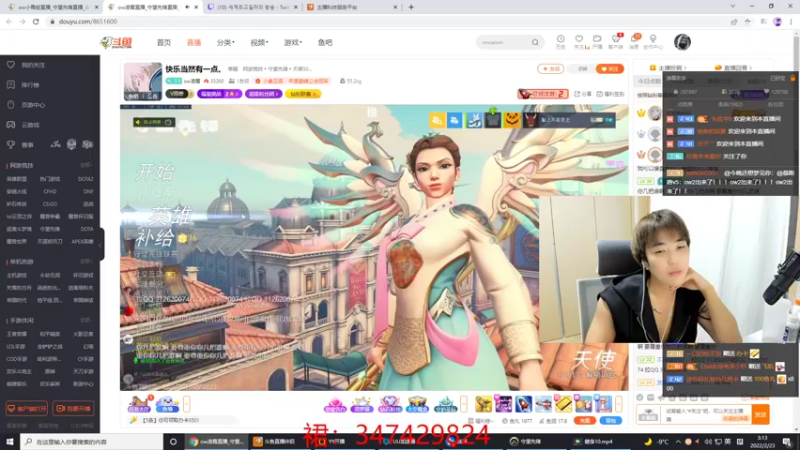Expand the 视频 video dropdown
The height and width of the screenshot is (450, 800).
(259, 42)
